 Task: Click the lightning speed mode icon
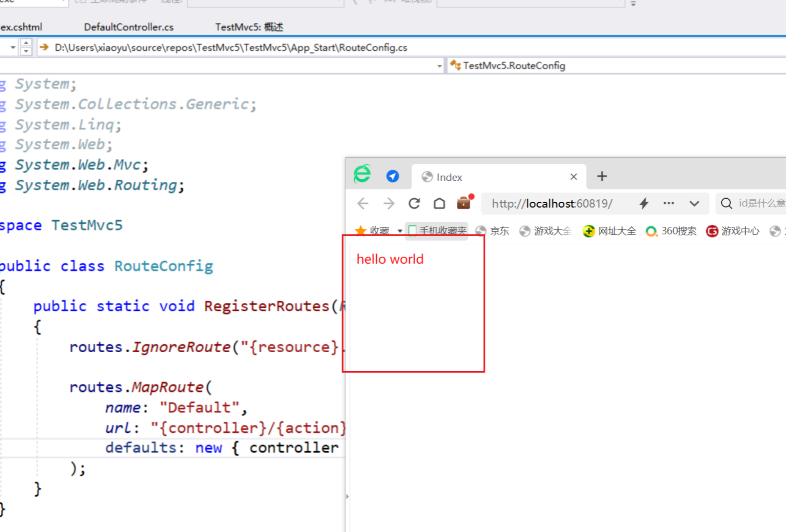click(x=644, y=203)
